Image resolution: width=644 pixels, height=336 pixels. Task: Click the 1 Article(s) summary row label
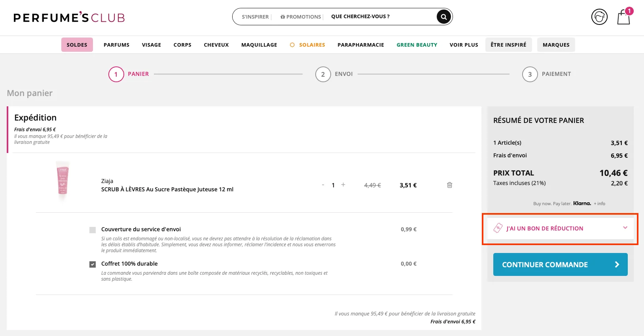pos(507,143)
